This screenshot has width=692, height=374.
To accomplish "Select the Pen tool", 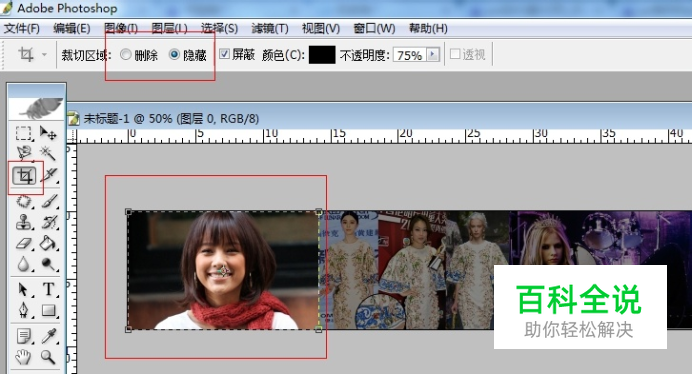I will (23, 310).
